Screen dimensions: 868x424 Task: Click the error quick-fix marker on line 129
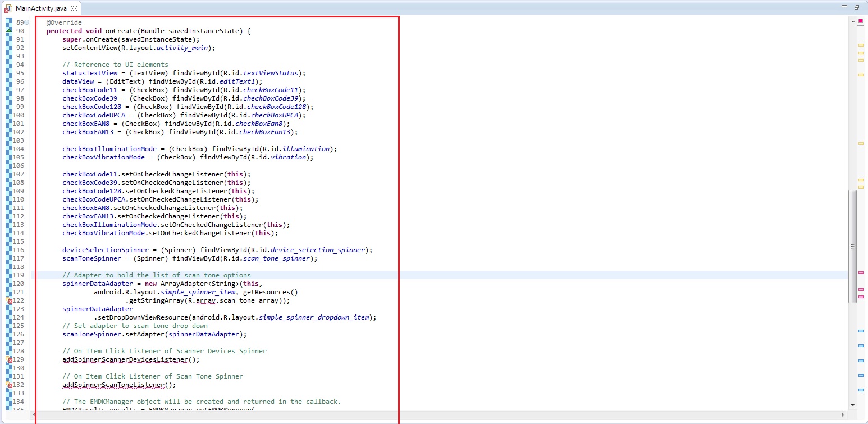point(9,359)
